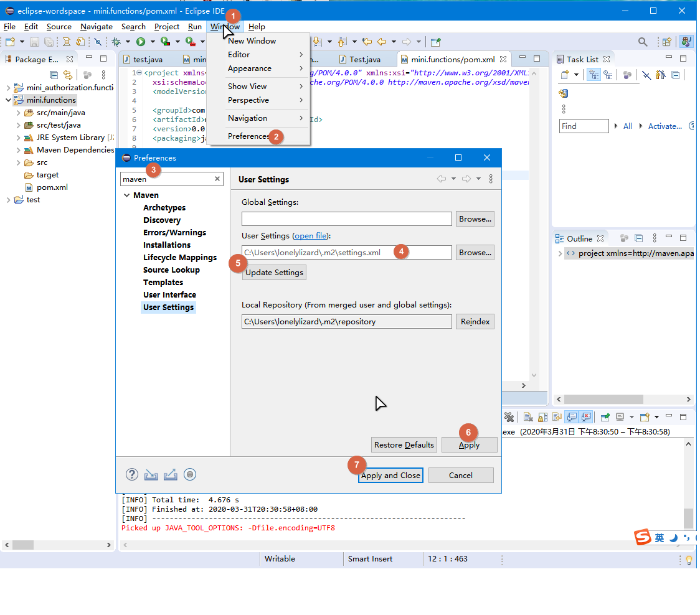
Task: Click Browse next to User Settings field
Action: click(475, 253)
